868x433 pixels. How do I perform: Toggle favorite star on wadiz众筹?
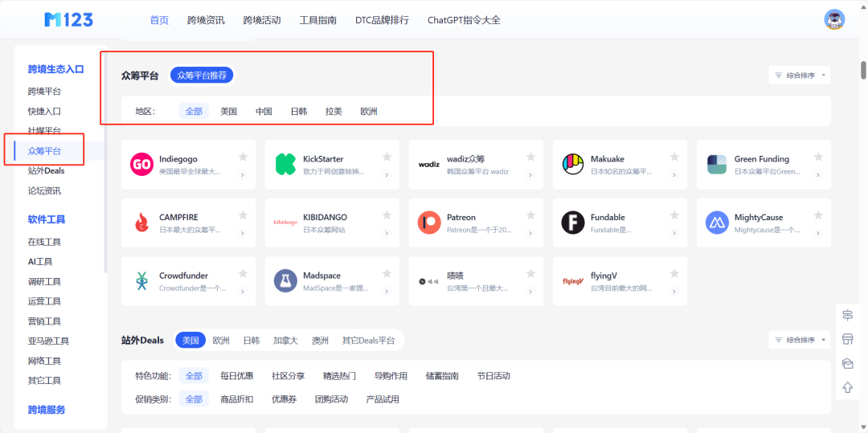(530, 157)
